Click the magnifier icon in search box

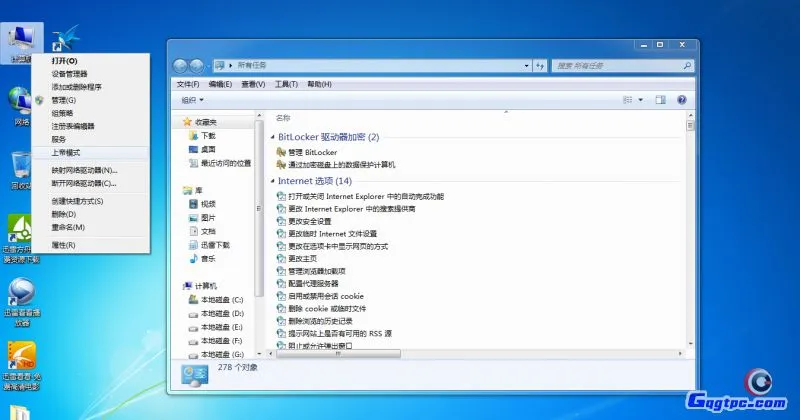[687, 66]
